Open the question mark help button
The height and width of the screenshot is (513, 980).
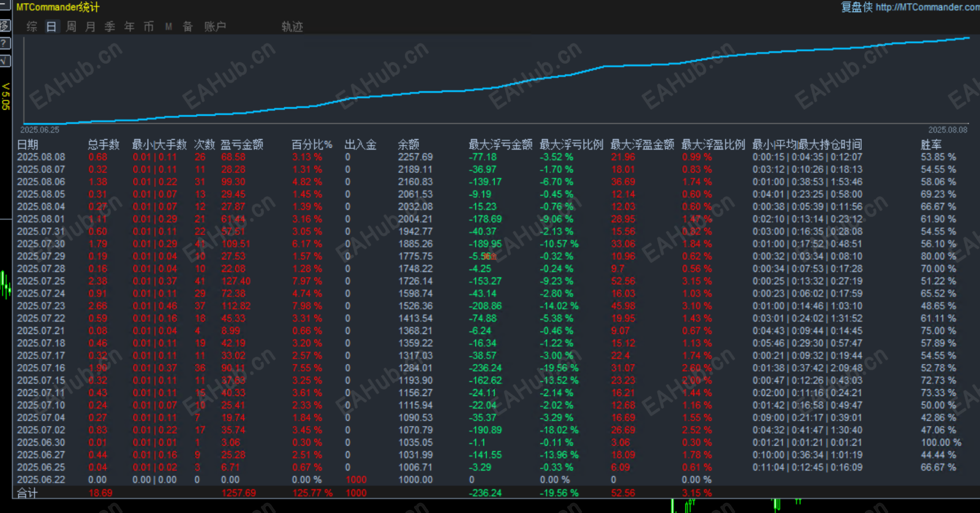pos(5,44)
